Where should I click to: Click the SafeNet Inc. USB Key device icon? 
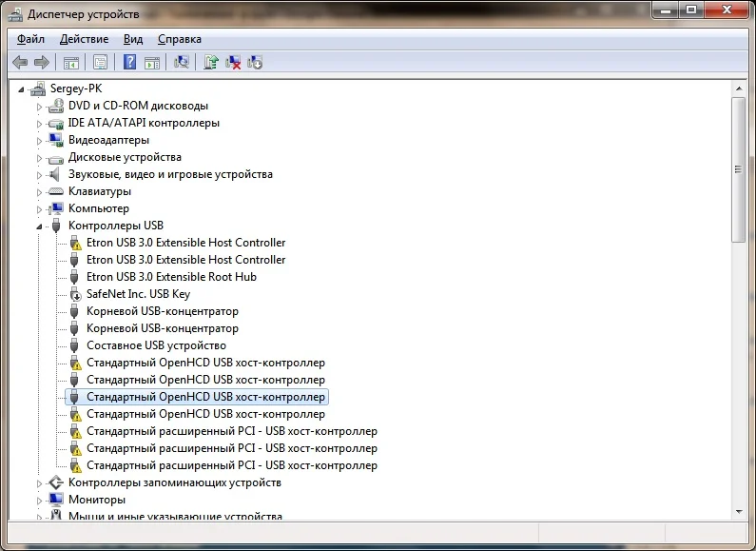[x=75, y=294]
